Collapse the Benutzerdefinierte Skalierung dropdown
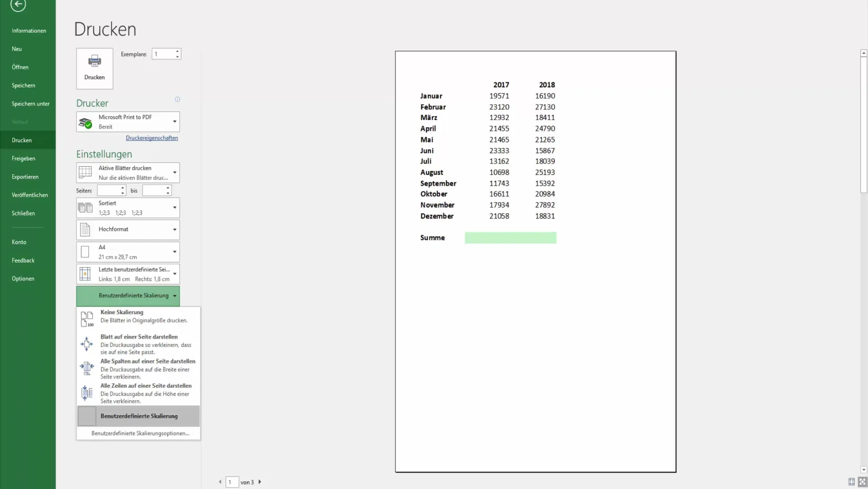Viewport: 868px width, 489px height. [128, 296]
